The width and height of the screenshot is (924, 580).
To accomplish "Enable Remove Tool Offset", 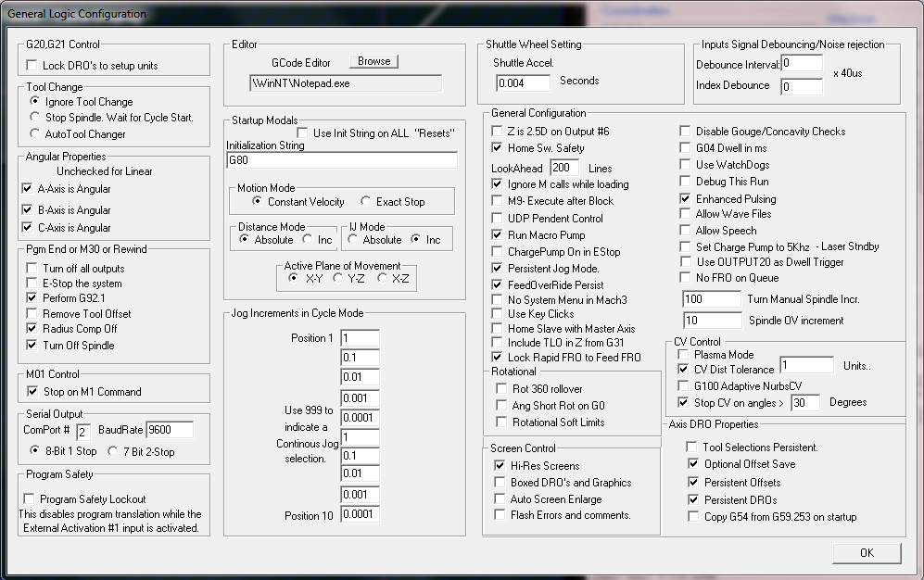I will [32, 314].
